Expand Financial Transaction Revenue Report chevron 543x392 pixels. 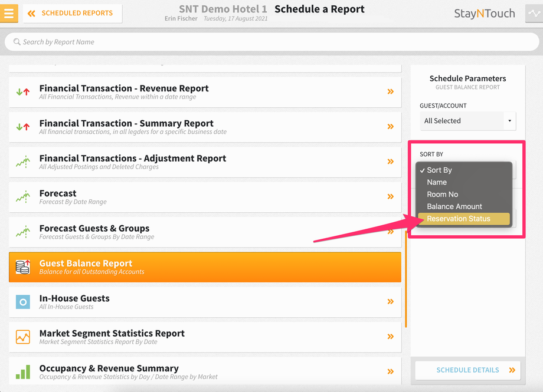pos(391,91)
